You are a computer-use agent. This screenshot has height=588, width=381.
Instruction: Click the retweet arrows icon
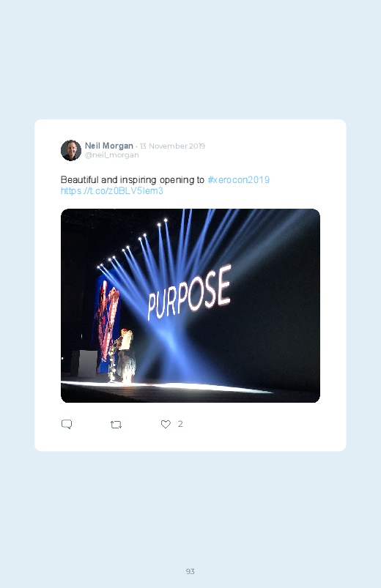(116, 425)
